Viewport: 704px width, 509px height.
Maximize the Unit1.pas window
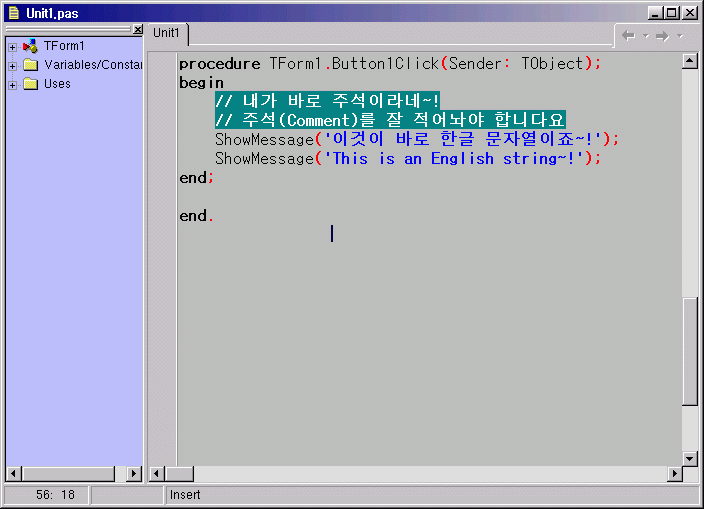click(x=671, y=13)
